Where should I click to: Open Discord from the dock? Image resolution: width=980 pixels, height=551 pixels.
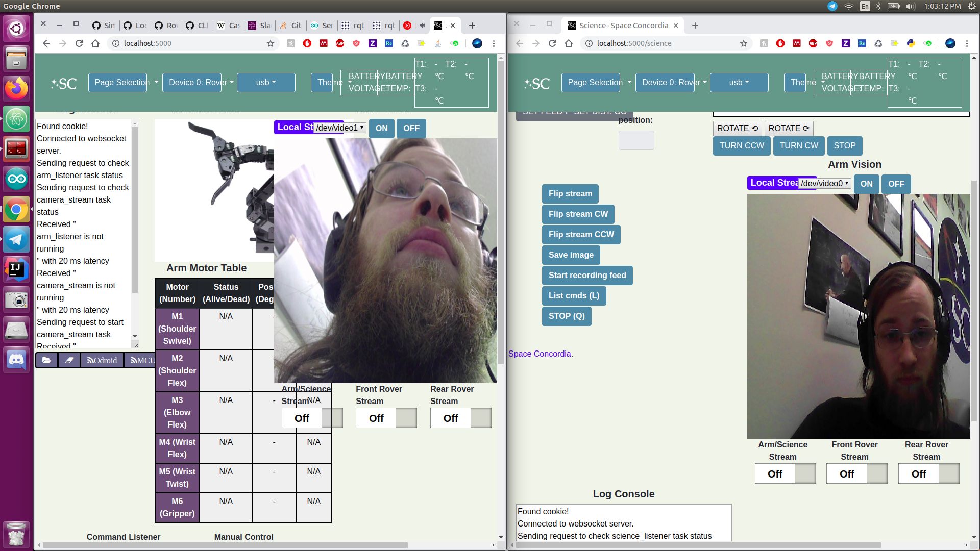pyautogui.click(x=16, y=360)
